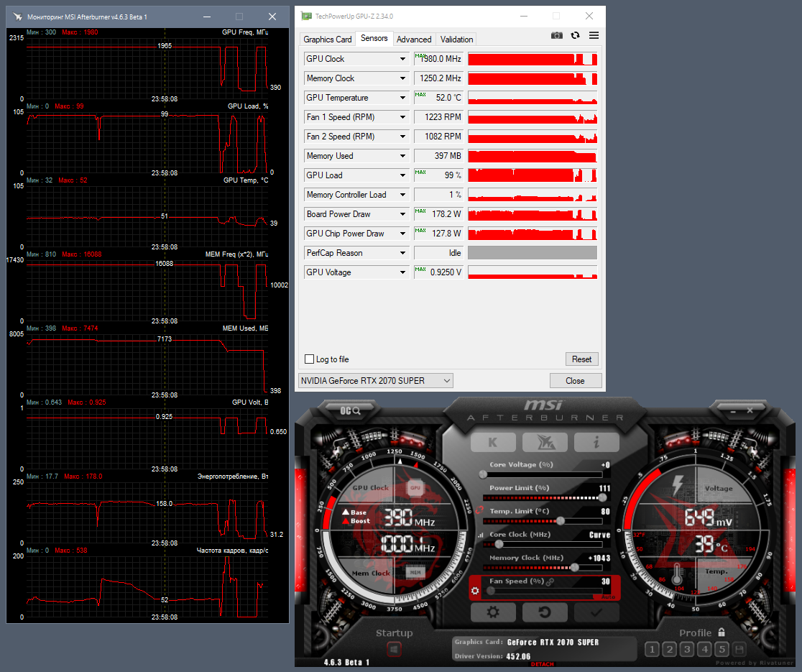Click the GPU Clock 1980.0 MHz value field
This screenshot has height=672, width=802.
point(438,59)
